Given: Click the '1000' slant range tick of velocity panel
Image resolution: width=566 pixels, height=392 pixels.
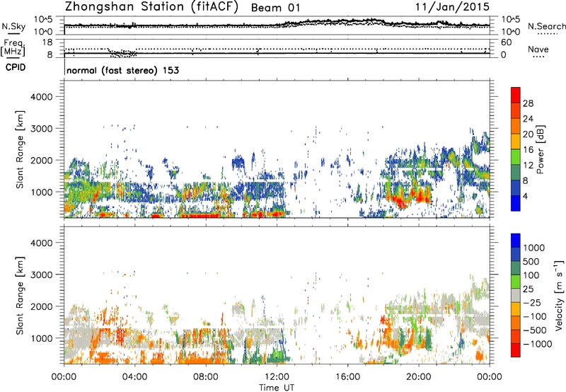Looking at the screenshot, I should click(41, 338).
